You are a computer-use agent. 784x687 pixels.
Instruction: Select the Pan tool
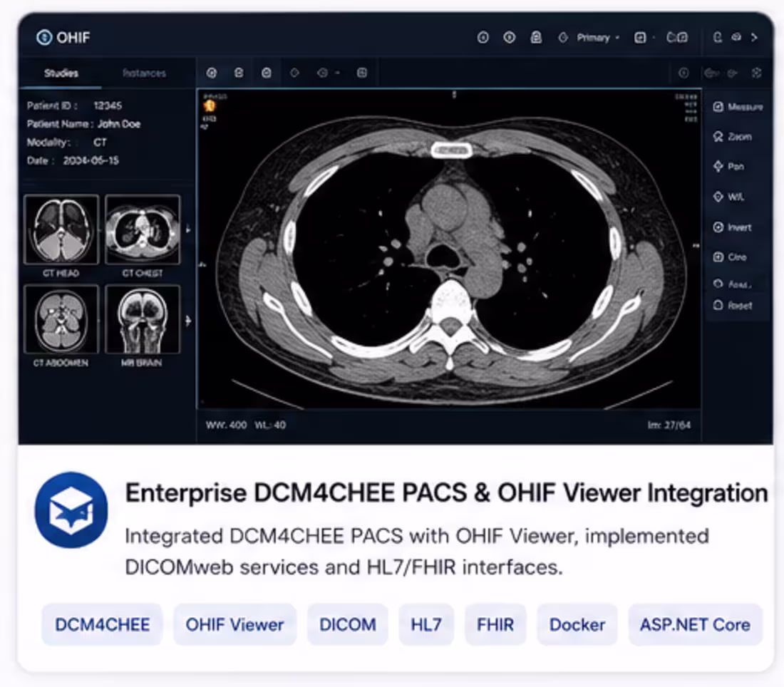[x=728, y=167]
